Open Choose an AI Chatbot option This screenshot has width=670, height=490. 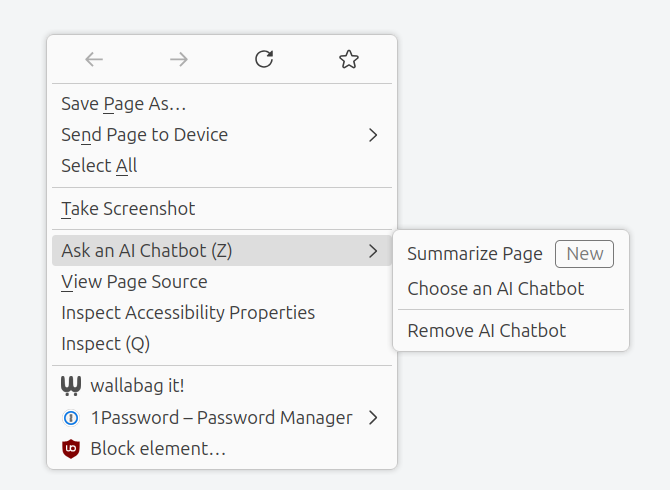496,289
